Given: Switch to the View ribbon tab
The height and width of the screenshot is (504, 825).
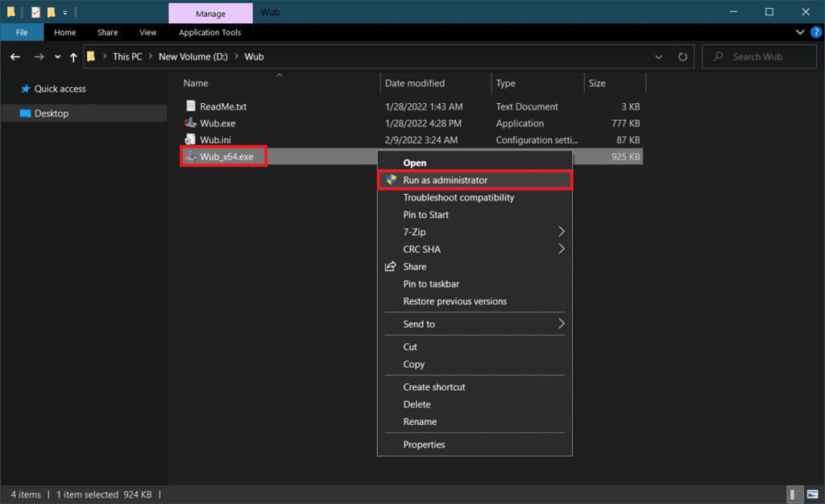Looking at the screenshot, I should 147,32.
